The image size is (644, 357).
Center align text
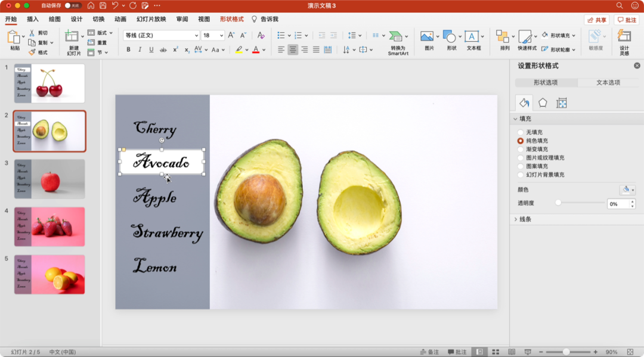293,49
